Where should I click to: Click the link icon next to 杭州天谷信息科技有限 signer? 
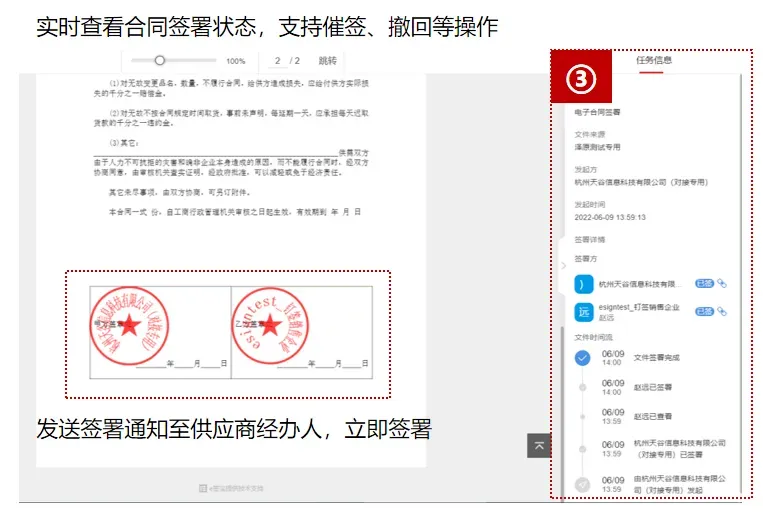click(x=722, y=283)
